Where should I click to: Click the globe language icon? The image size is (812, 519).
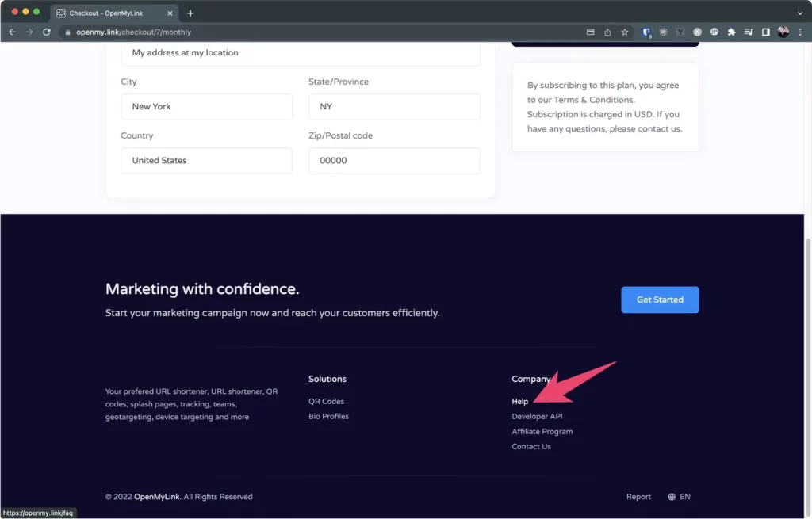coord(672,497)
